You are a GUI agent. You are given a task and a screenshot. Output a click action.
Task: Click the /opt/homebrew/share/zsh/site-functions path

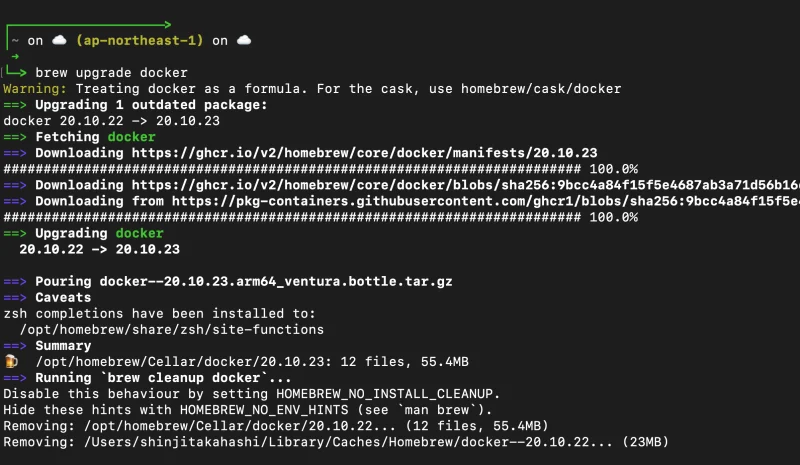[x=171, y=329]
